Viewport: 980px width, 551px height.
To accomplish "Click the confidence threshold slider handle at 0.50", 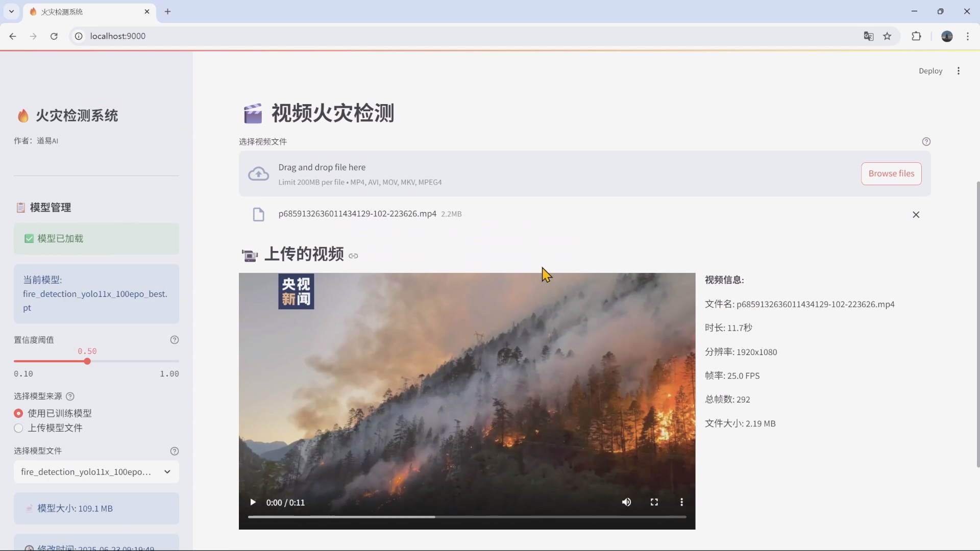I will [x=87, y=361].
